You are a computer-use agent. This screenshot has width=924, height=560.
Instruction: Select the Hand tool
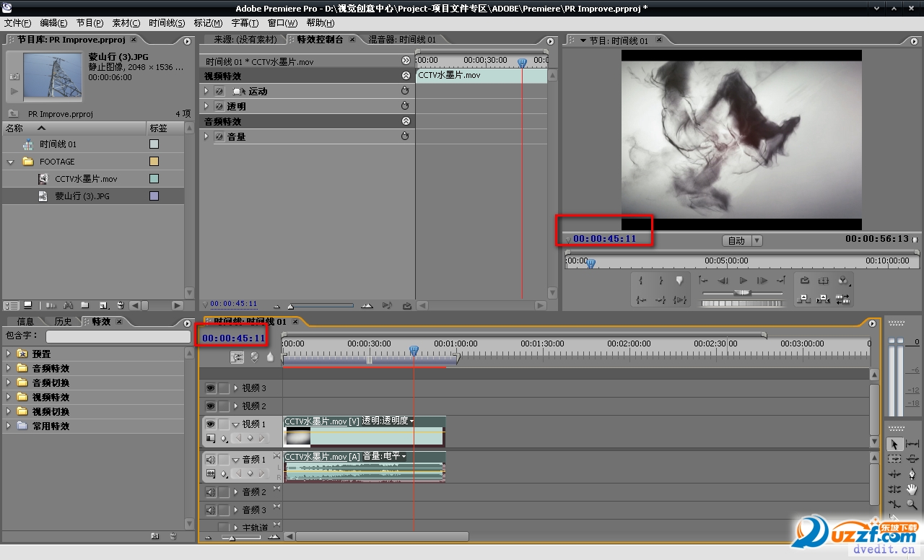coord(912,489)
